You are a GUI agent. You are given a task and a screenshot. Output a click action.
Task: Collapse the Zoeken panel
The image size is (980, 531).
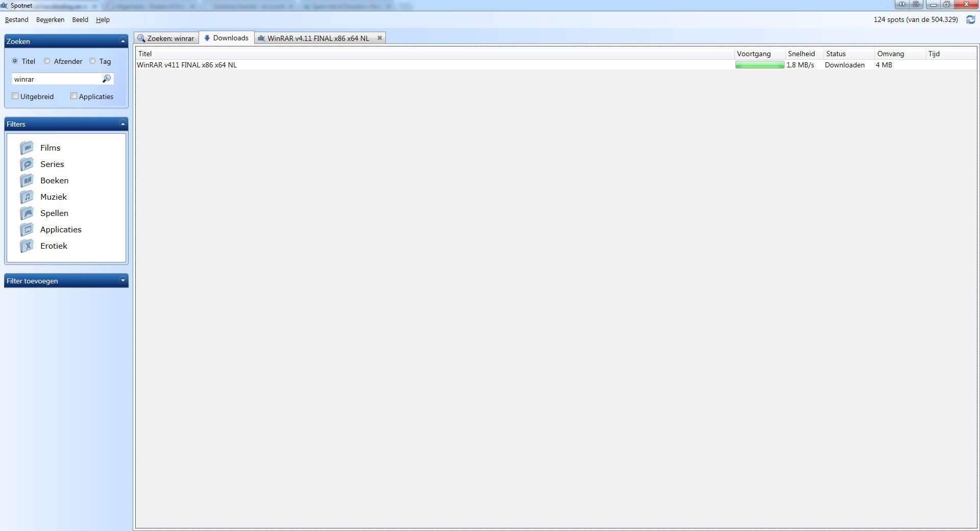point(122,41)
